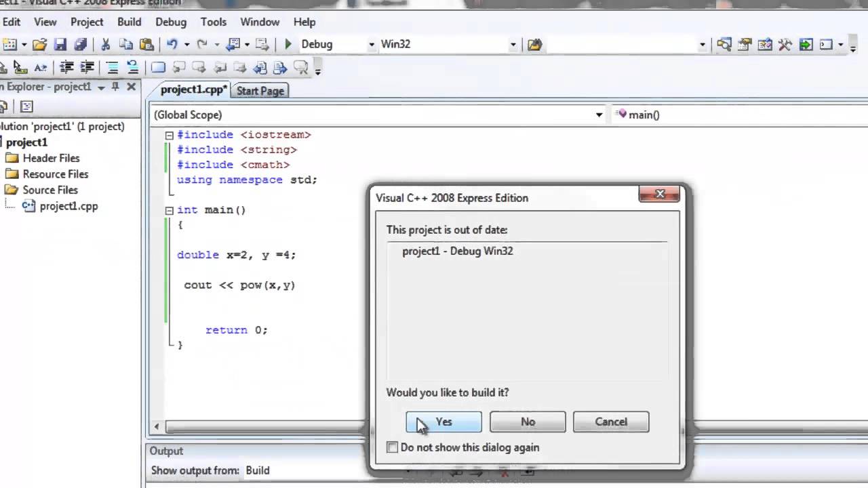The image size is (868, 488).
Task: Collapse the int main() function outline
Action: tap(170, 210)
